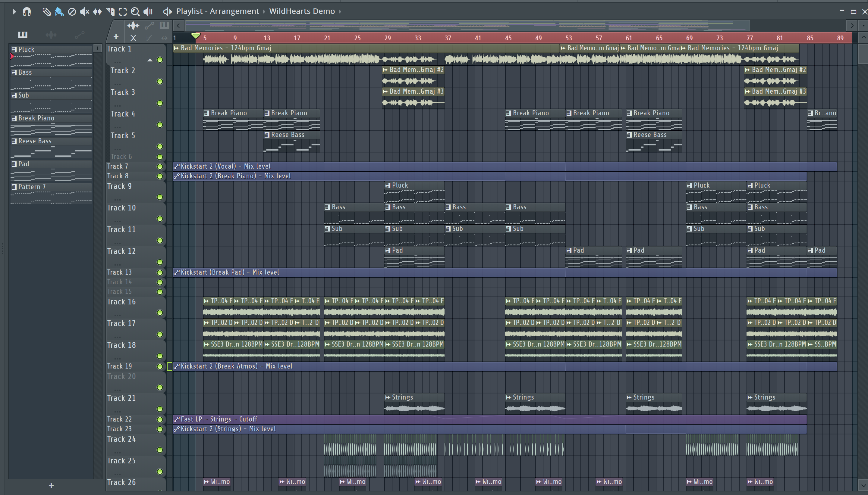The height and width of the screenshot is (495, 868).
Task: Click the speaker icon before Playlist title
Action: click(x=167, y=11)
